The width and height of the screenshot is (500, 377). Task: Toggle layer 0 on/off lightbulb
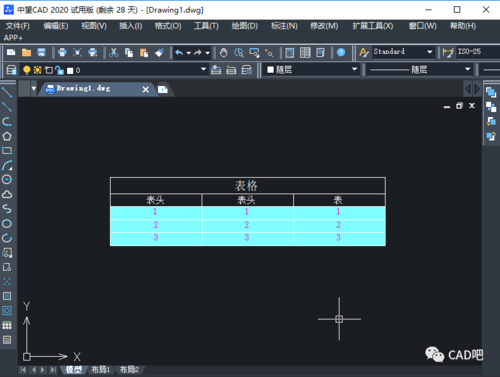27,70
